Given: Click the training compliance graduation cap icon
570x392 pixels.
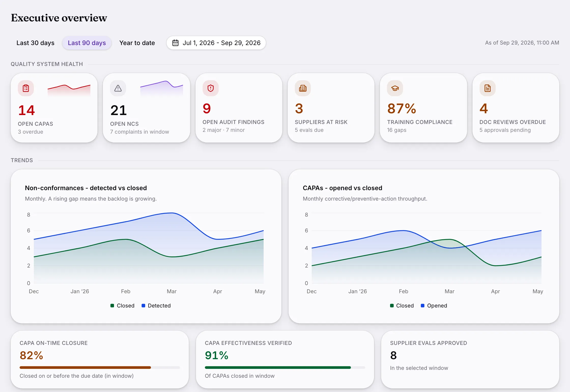Looking at the screenshot, I should 395,88.
